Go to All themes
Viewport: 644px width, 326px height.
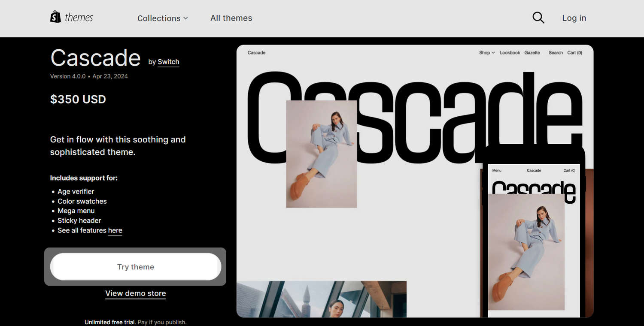tap(231, 18)
